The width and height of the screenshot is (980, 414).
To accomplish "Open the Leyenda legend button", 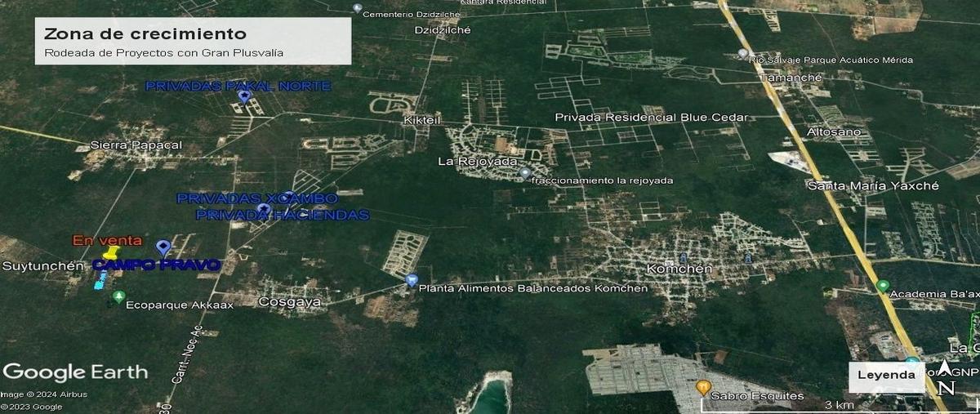I will coord(885,376).
